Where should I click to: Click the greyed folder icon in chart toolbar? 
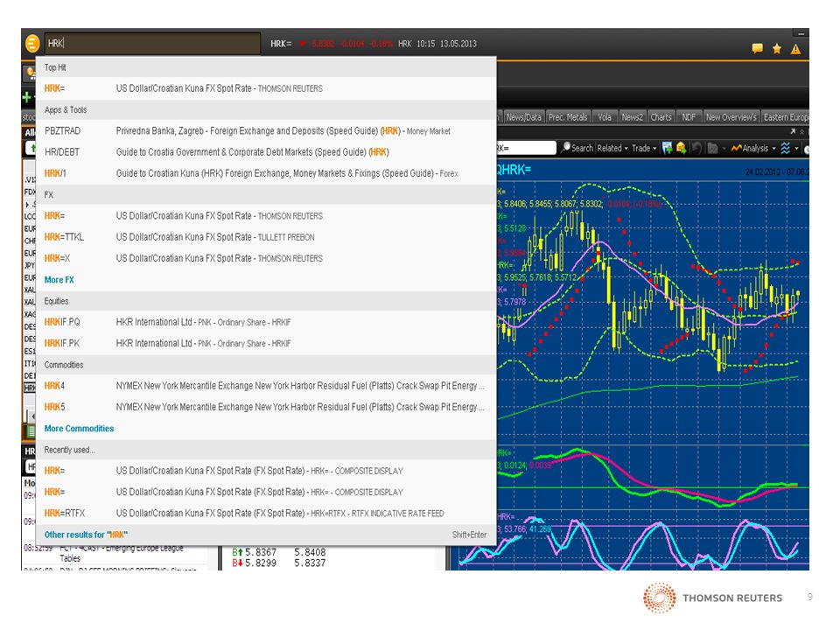coord(712,148)
